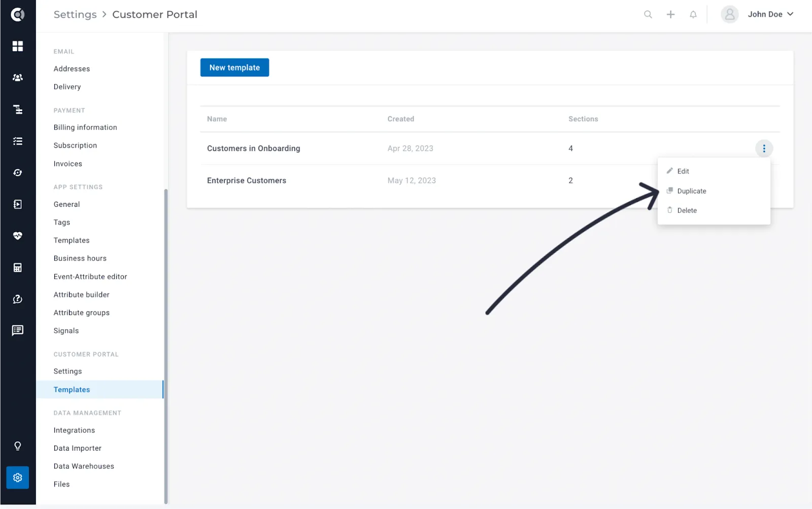Open Event-Attribute editor
Viewport: 812px width, 509px height.
point(90,277)
